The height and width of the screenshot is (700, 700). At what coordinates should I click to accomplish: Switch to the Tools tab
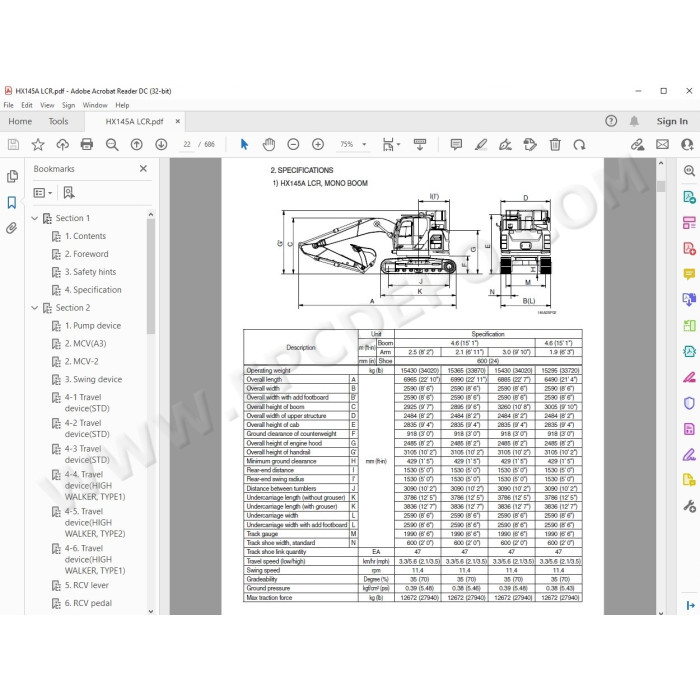(58, 121)
